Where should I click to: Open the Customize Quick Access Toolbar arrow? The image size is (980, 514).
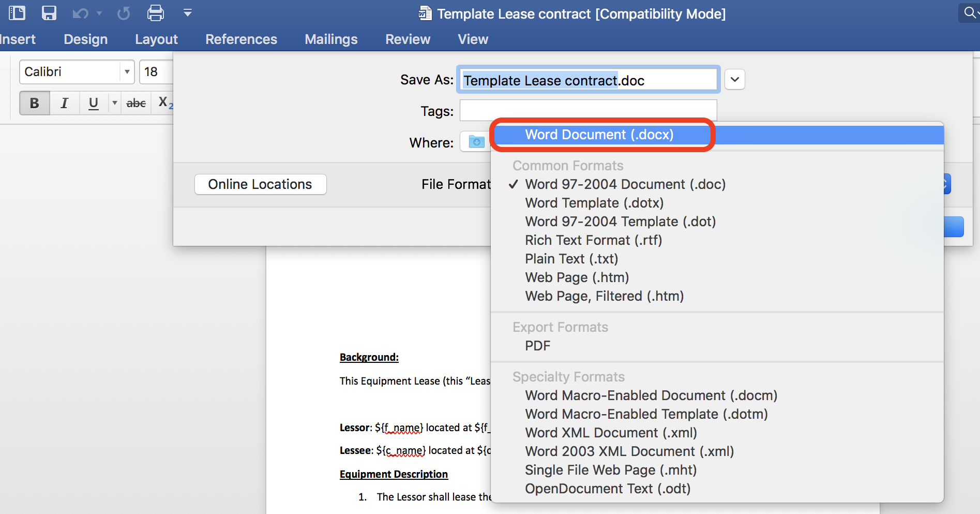click(188, 13)
